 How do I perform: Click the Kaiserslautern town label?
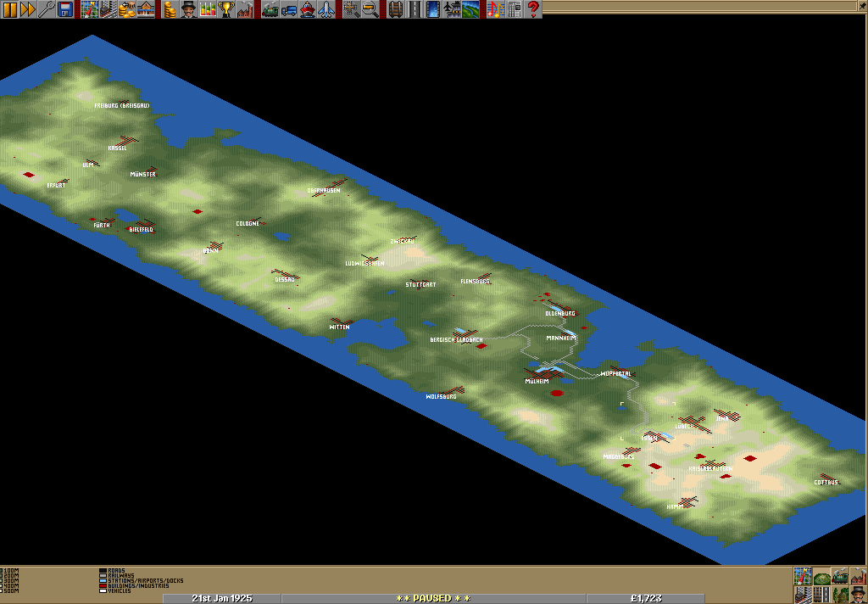[711, 469]
